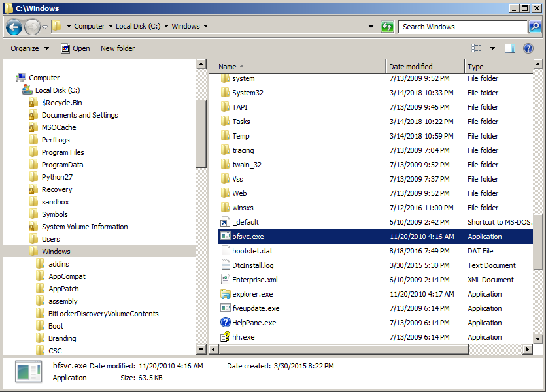
Task: Sort by Date modified column header
Action: 411,67
